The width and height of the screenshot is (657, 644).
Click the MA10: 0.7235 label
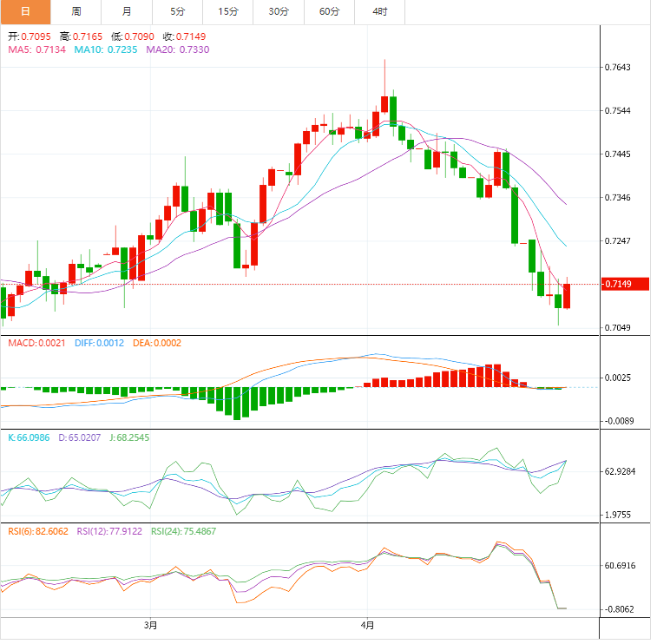click(107, 49)
